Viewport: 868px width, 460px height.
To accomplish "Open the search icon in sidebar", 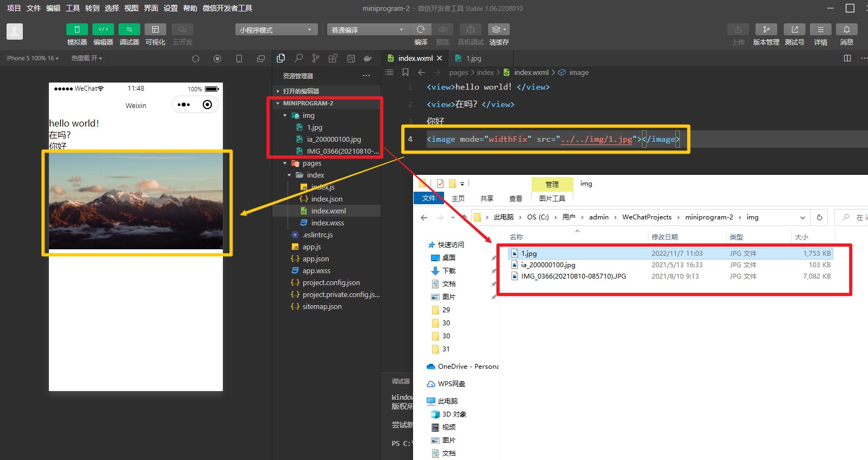I will coord(298,58).
